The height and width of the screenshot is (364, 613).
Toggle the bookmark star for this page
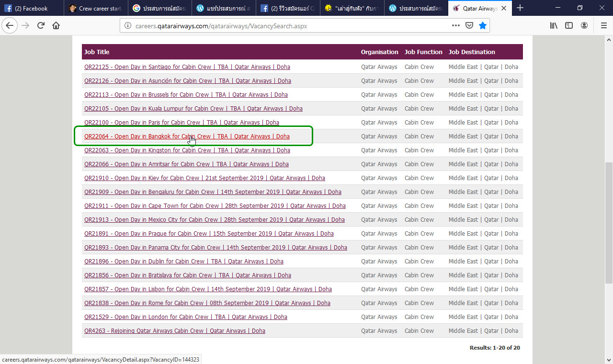pyautogui.click(x=483, y=26)
